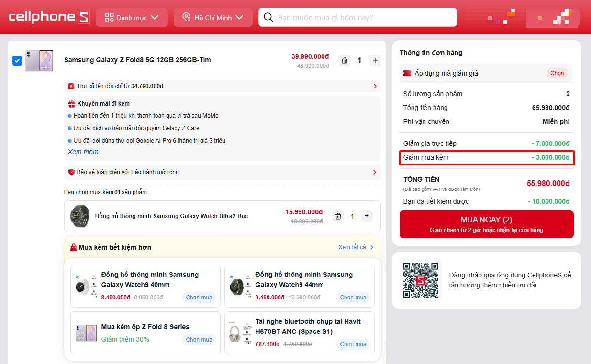Open the Galaxy Watch9 40mm product image
This screenshot has width=591, height=364.
click(86, 286)
